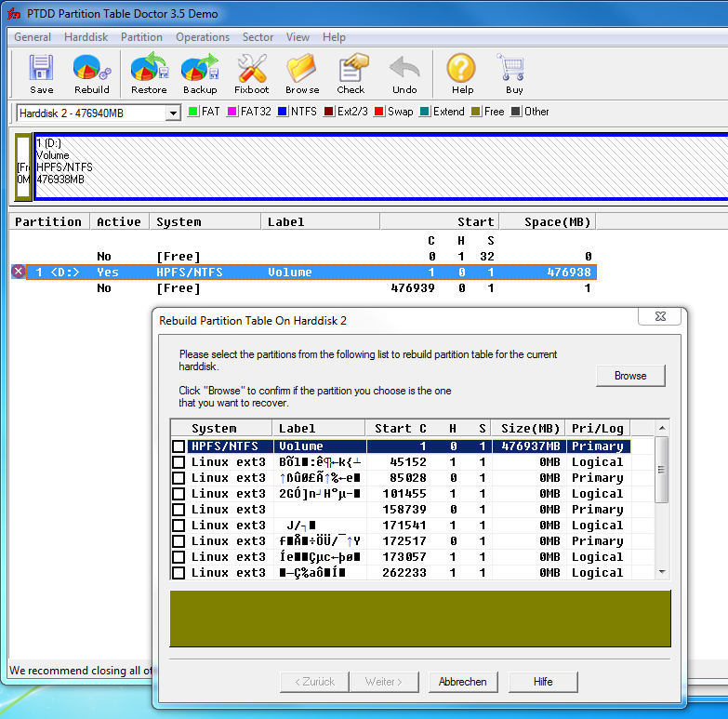Check the Linux ext3 box at Start C 171541

coord(179,526)
